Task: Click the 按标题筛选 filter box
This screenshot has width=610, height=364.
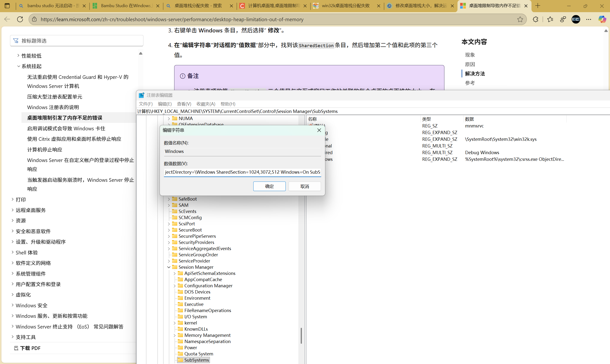Action: tap(76, 40)
